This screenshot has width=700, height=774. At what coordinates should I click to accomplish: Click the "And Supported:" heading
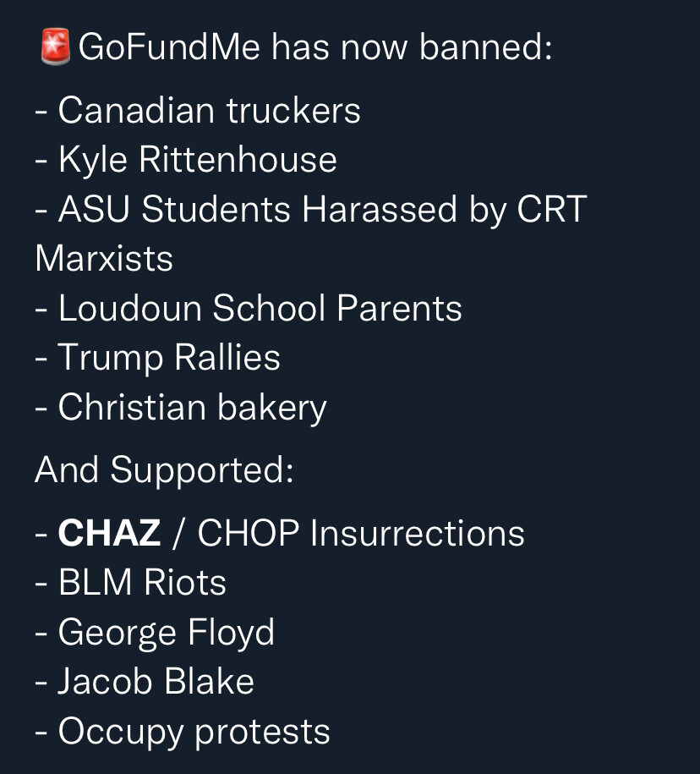coord(164,470)
